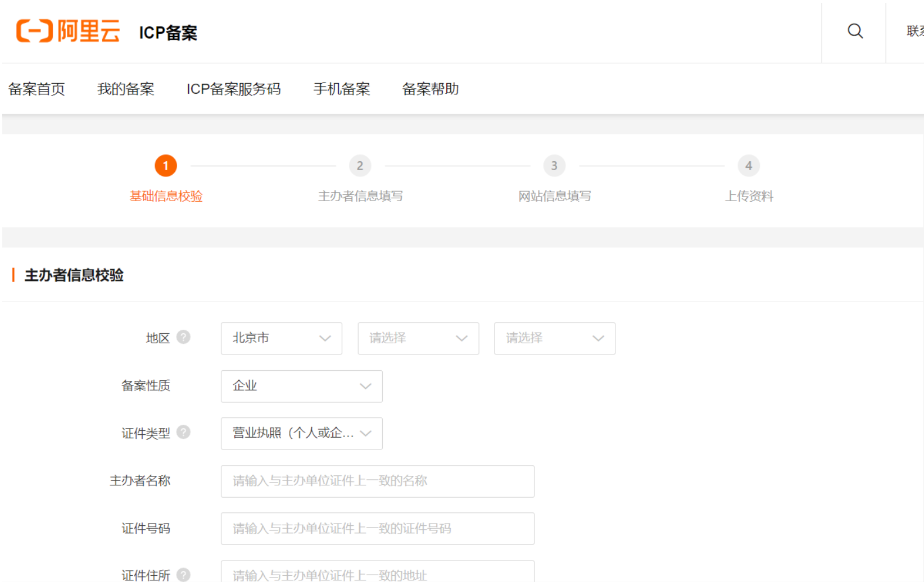The height and width of the screenshot is (582, 924).
Task: Click step 3 circle 网站信息填写
Action: click(x=554, y=166)
